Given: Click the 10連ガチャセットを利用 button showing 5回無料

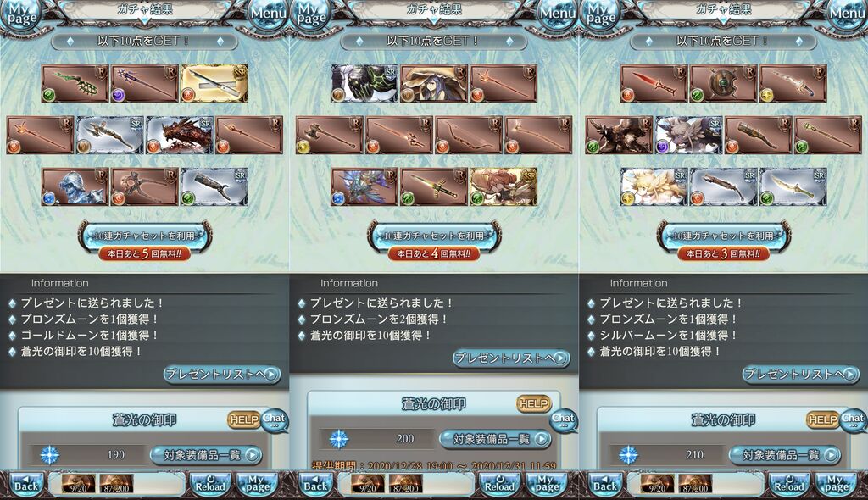Looking at the screenshot, I should click(x=144, y=242).
